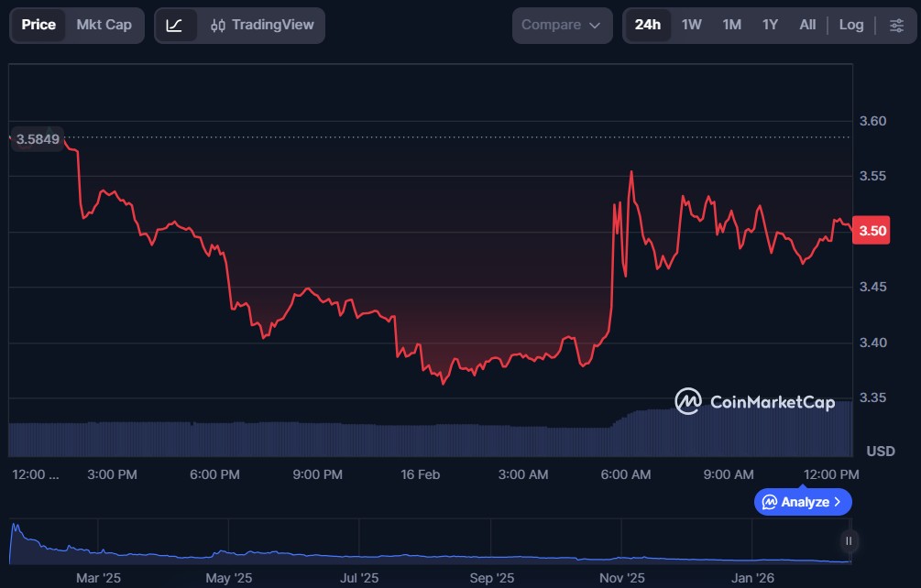Open the TradingView candlestick chart

tap(261, 26)
